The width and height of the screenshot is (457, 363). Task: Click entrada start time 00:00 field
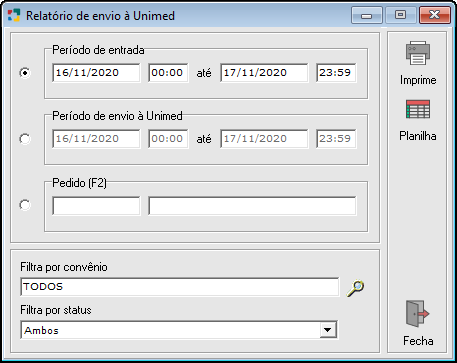tap(168, 73)
